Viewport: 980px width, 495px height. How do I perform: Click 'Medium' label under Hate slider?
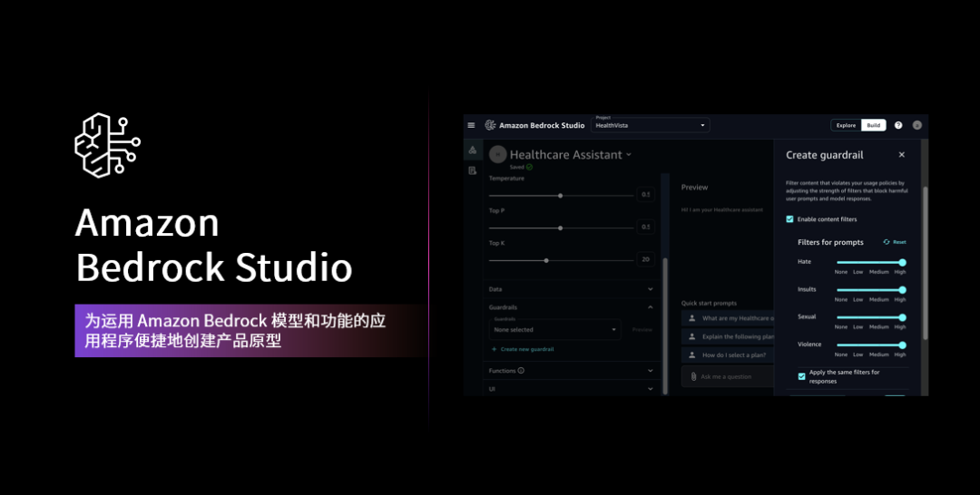pos(878,272)
